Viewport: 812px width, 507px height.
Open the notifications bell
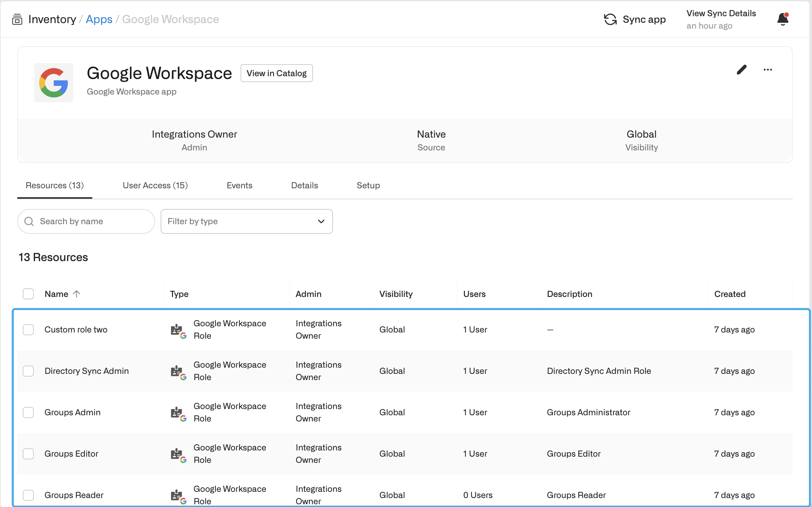coord(783,19)
